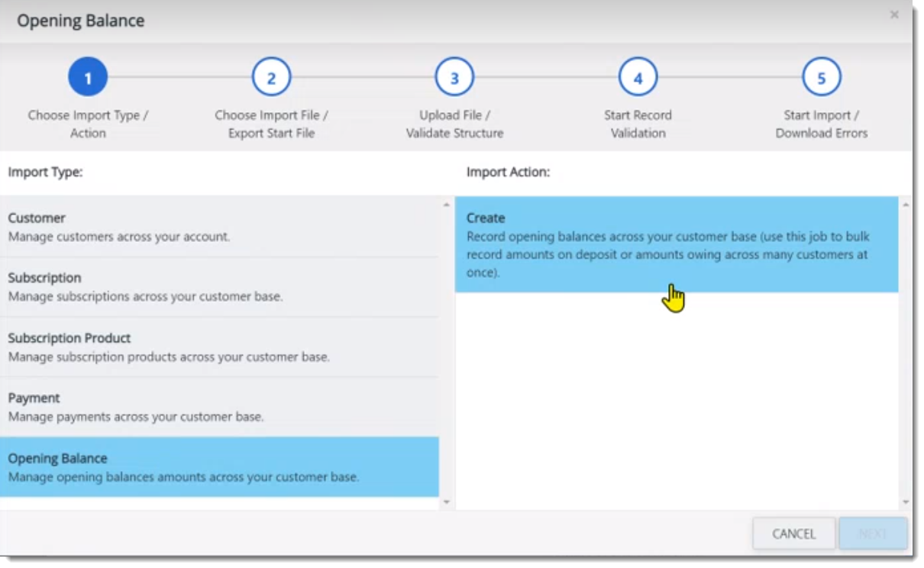
Task: Click Import Action list scroll up arrow
Action: coord(906,205)
